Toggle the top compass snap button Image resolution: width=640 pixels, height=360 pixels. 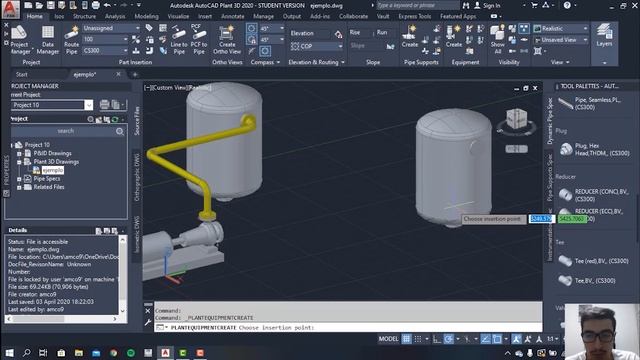[x=251, y=28]
